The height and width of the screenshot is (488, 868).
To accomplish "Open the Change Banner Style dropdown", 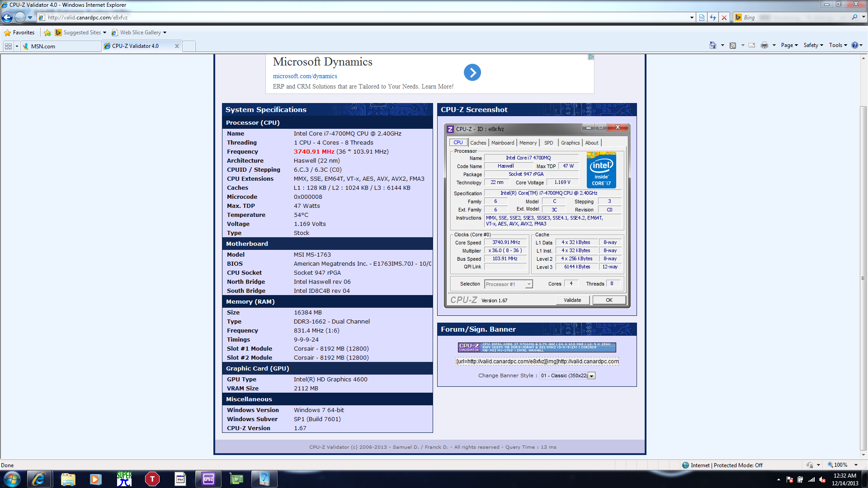I will point(567,375).
